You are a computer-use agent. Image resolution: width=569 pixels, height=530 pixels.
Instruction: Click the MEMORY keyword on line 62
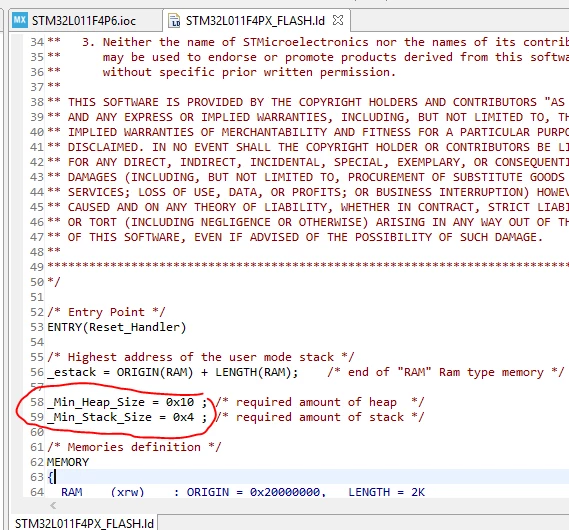68,462
